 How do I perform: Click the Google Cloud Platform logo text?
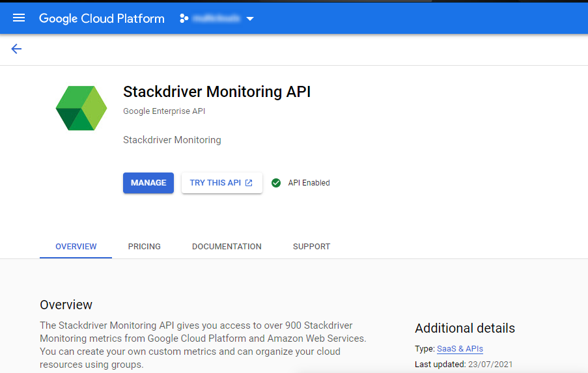click(102, 18)
